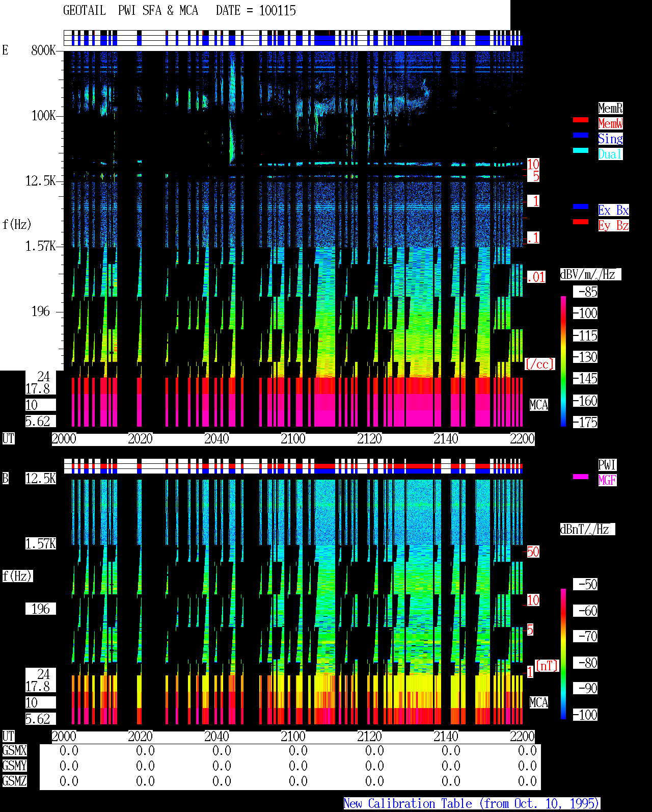Click the red Ey Bz legend swatch
The width and height of the screenshot is (652, 812).
[x=581, y=222]
